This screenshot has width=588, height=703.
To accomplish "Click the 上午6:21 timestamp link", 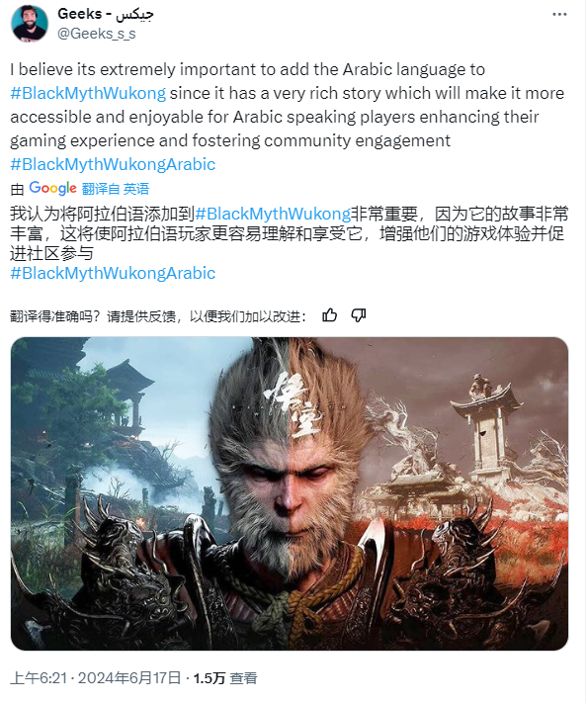I will 39,678.
